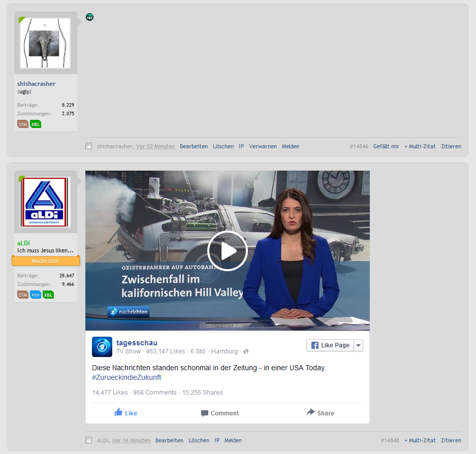The width and height of the screenshot is (476, 454).
Task: Open the #ZurueckindieZukunft hashtag link
Action: 126,377
